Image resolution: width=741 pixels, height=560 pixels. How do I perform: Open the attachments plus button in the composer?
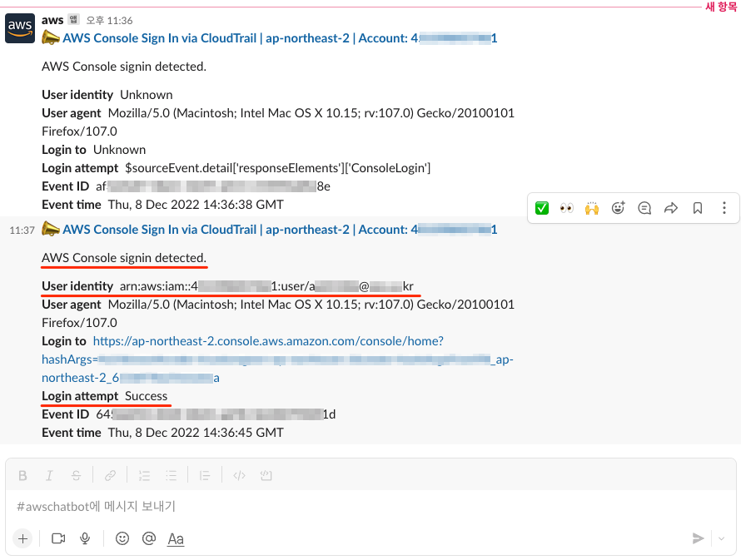(x=22, y=538)
